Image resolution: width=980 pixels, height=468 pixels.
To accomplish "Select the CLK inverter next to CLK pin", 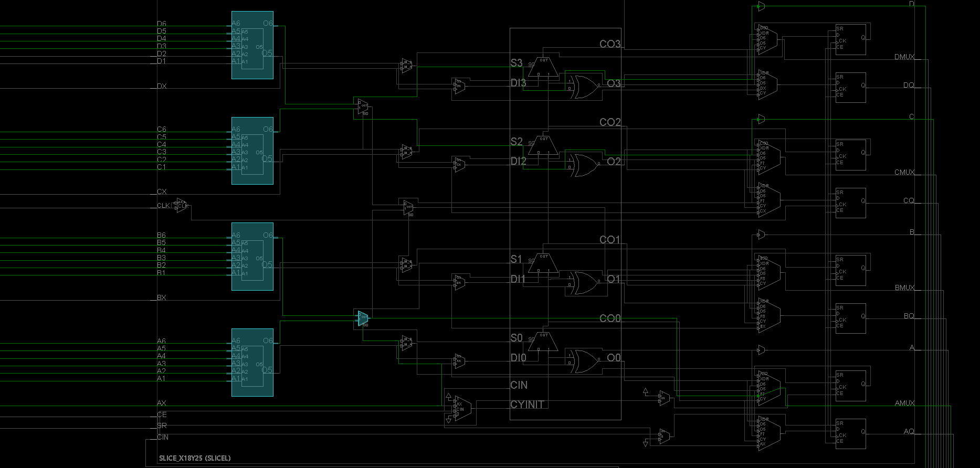I will pyautogui.click(x=182, y=205).
